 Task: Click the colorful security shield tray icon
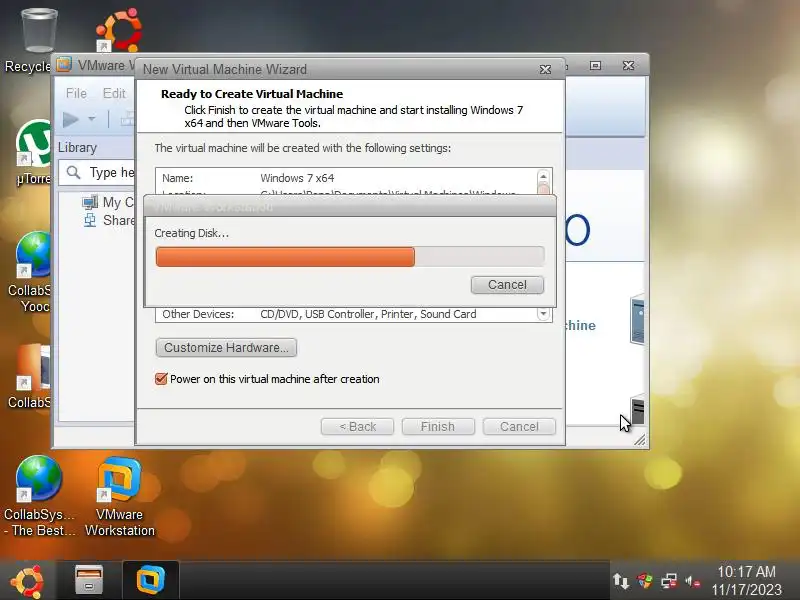tap(645, 581)
